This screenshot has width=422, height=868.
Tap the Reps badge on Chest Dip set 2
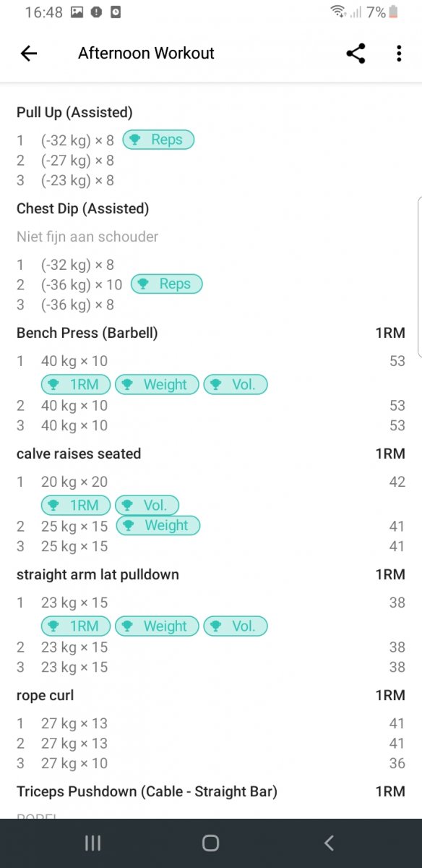click(166, 284)
